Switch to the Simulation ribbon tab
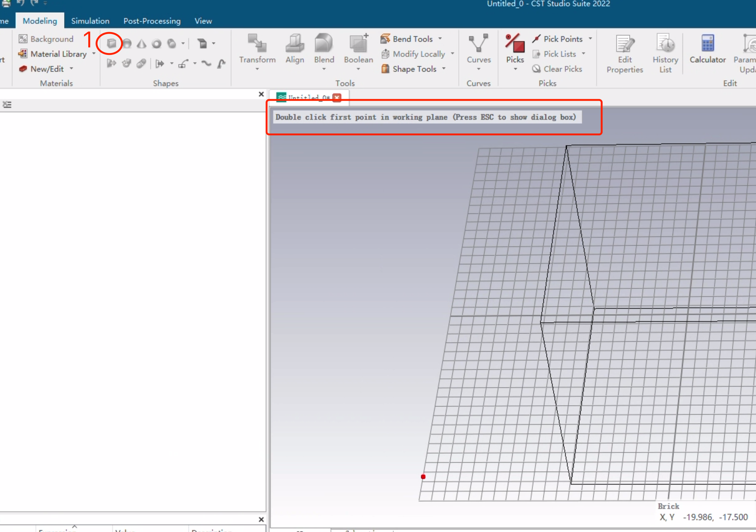Screen dimensions: 756x532 pyautogui.click(x=90, y=21)
